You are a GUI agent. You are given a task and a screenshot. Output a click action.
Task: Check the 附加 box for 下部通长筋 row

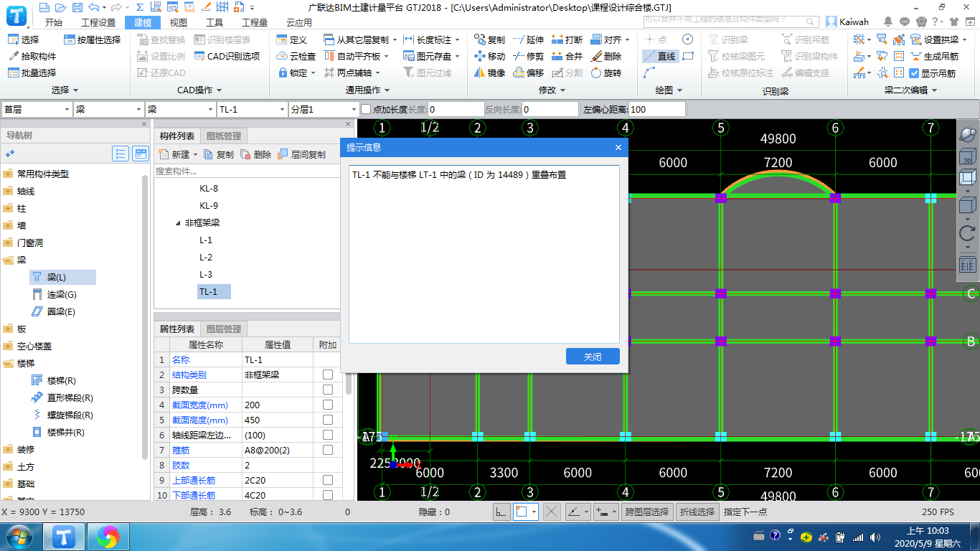click(328, 495)
